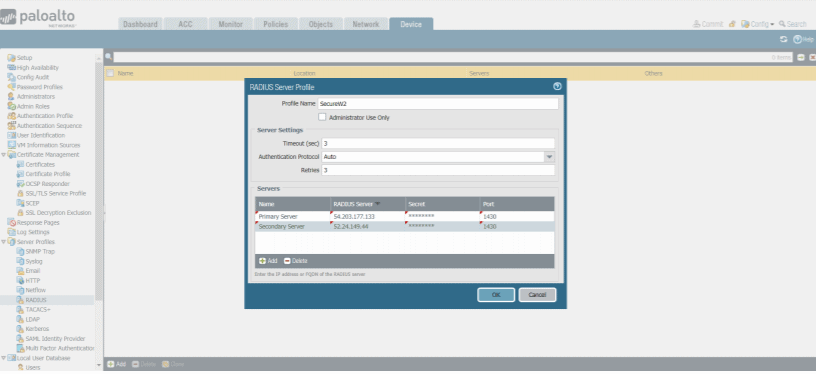Select the Certificates item icon in sidebar

click(x=20, y=164)
